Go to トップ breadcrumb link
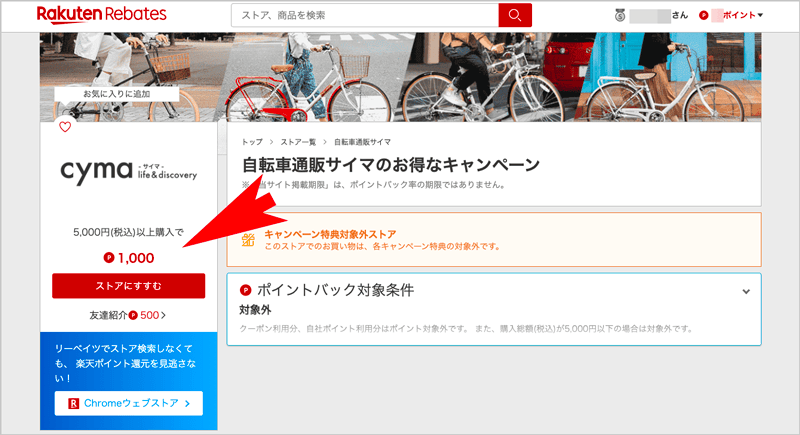The height and width of the screenshot is (435, 800). (x=252, y=142)
